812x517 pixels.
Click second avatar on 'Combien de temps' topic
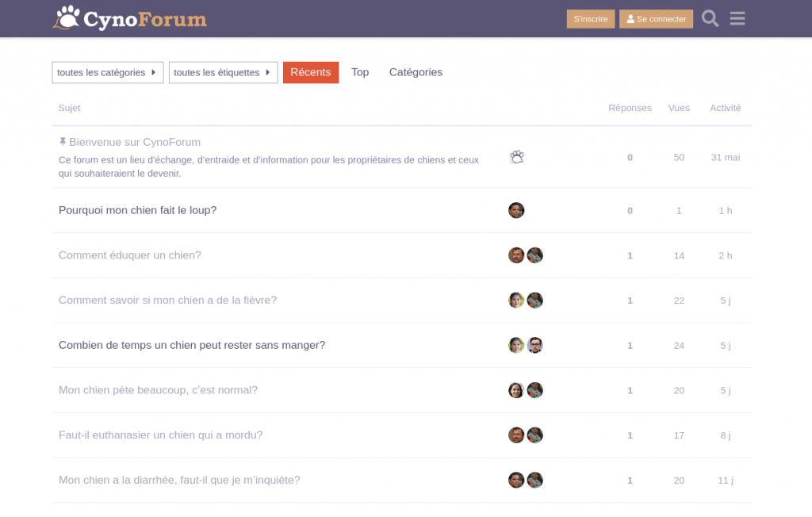pos(535,345)
